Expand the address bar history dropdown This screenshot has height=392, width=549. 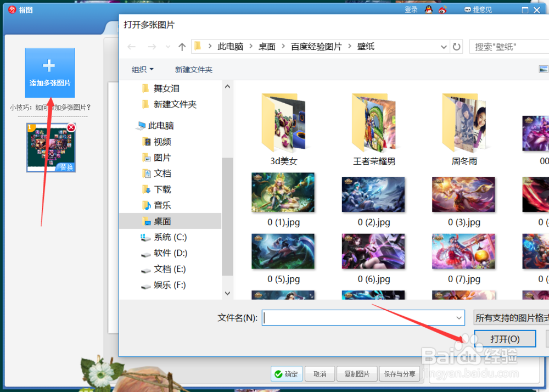click(x=444, y=47)
